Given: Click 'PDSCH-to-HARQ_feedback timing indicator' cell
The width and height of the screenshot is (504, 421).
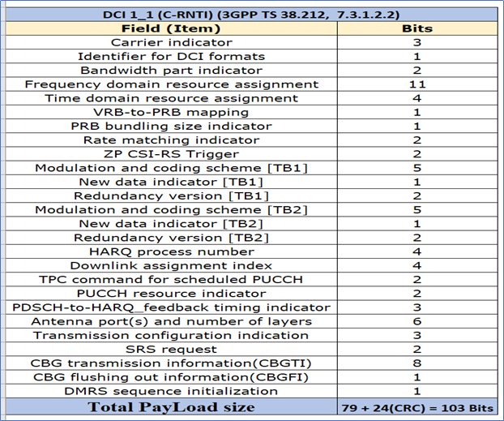Looking at the screenshot, I should (x=171, y=307).
